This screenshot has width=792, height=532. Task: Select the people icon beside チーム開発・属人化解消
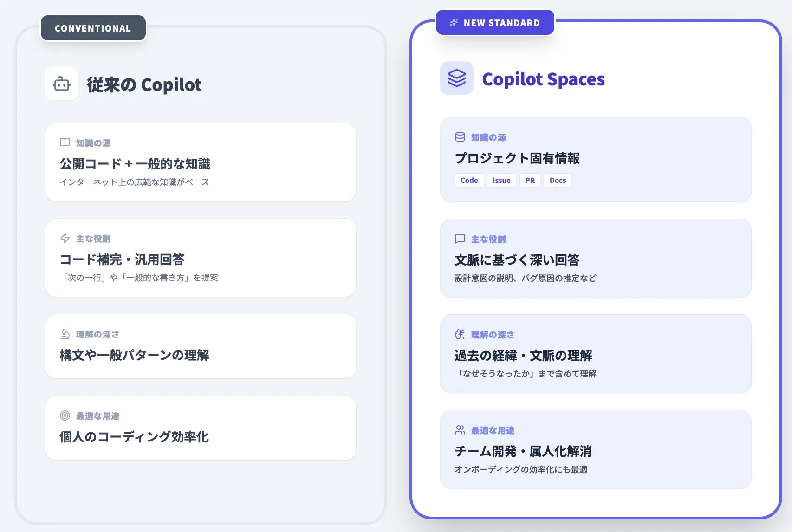(460, 429)
